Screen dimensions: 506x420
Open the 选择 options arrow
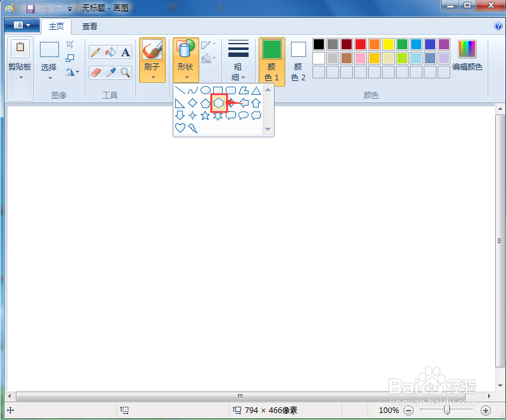[x=50, y=78]
